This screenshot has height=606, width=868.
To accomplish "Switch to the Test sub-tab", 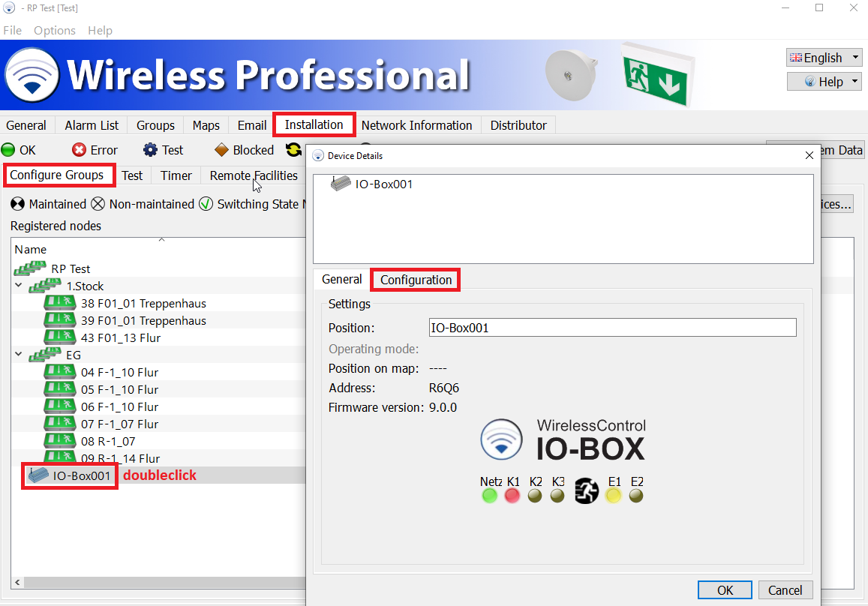I will [x=132, y=175].
